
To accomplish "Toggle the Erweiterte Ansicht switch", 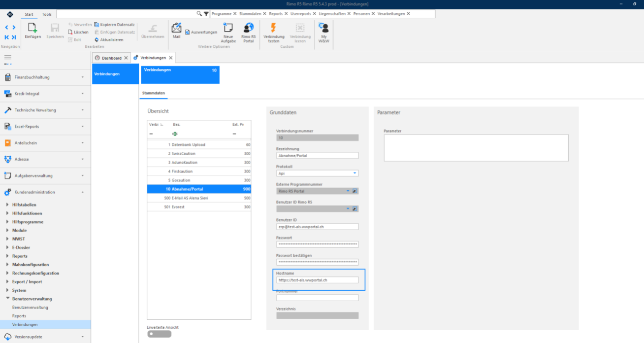I will pyautogui.click(x=159, y=334).
